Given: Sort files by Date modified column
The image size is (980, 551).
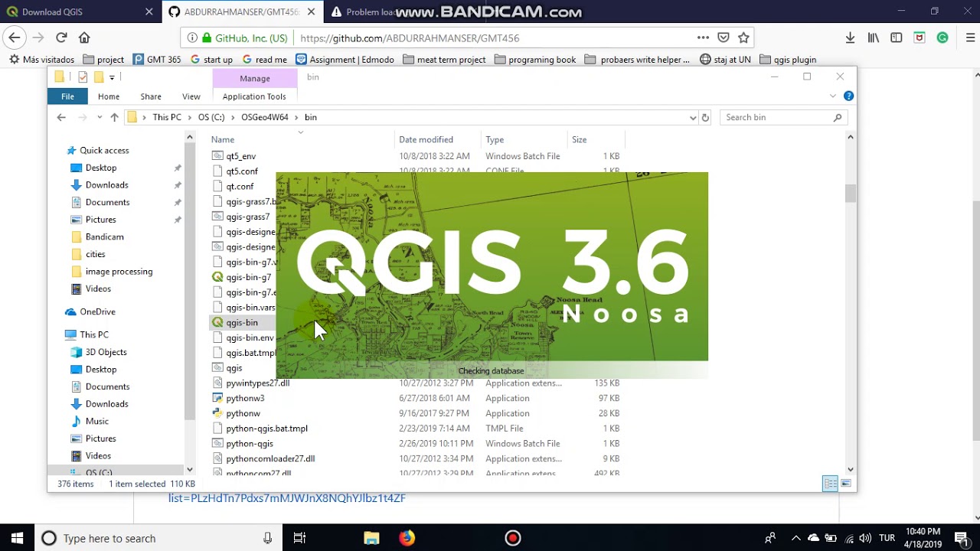Looking at the screenshot, I should coord(426,139).
